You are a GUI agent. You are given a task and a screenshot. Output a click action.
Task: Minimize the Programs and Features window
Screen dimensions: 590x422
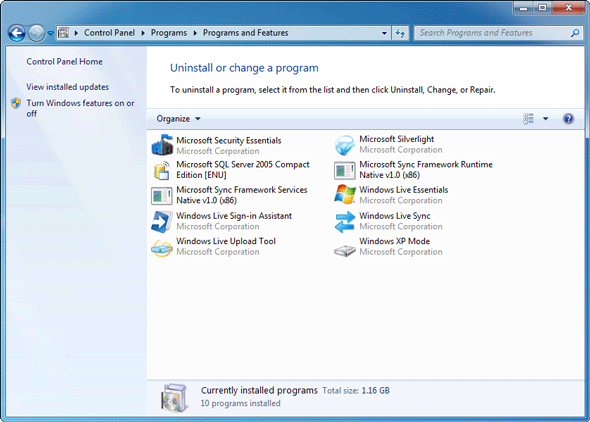click(523, 8)
